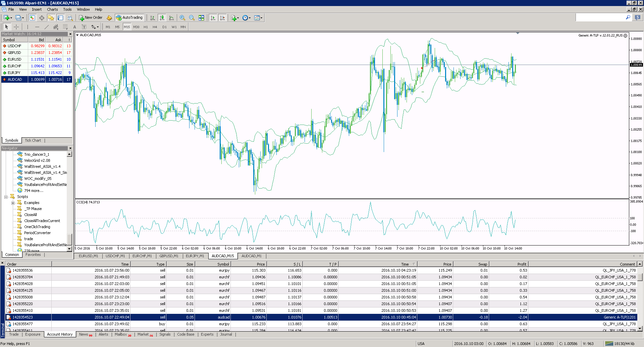Image resolution: width=644 pixels, height=347 pixels.
Task: Open the Insert menu
Action: coord(37,9)
